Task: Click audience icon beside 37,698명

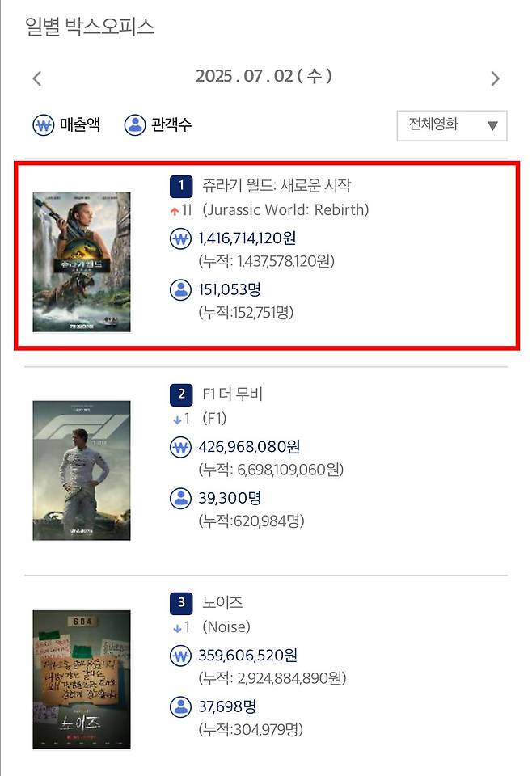Action: (x=180, y=707)
